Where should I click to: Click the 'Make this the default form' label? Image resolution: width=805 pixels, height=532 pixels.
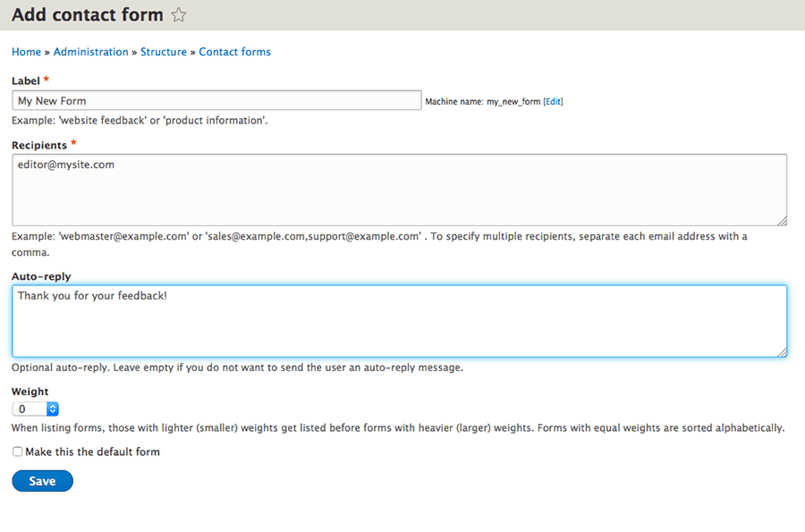click(x=92, y=452)
